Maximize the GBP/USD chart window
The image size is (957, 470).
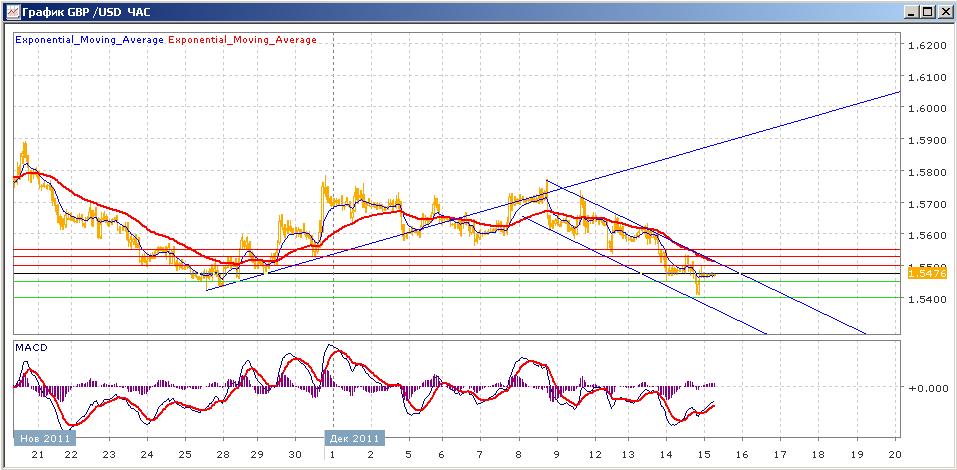[x=928, y=12]
